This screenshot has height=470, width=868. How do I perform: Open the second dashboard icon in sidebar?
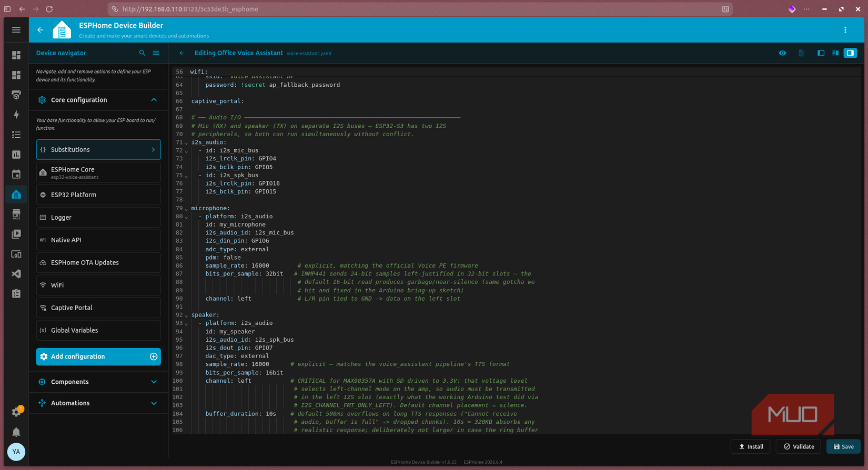click(x=16, y=75)
